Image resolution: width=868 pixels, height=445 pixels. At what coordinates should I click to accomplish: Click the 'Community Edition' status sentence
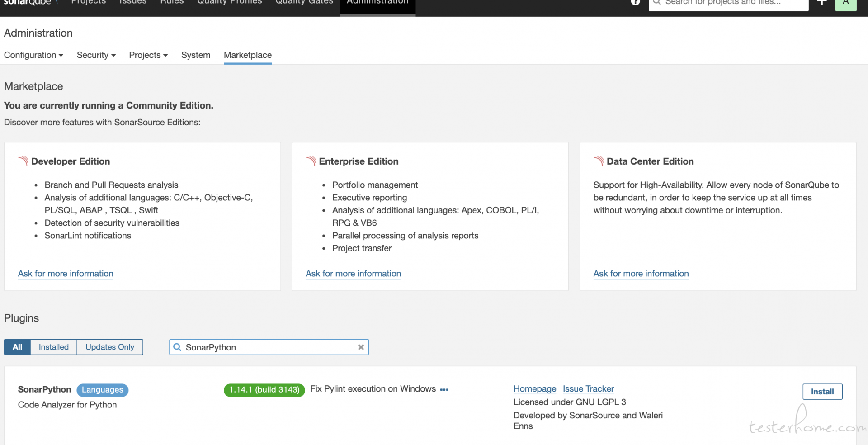[x=108, y=105]
